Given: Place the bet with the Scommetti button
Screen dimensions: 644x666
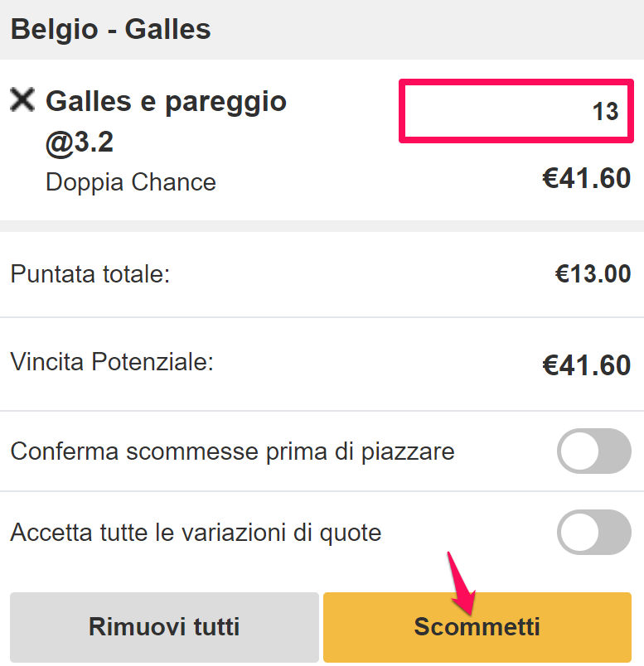Looking at the screenshot, I should pos(477,627).
